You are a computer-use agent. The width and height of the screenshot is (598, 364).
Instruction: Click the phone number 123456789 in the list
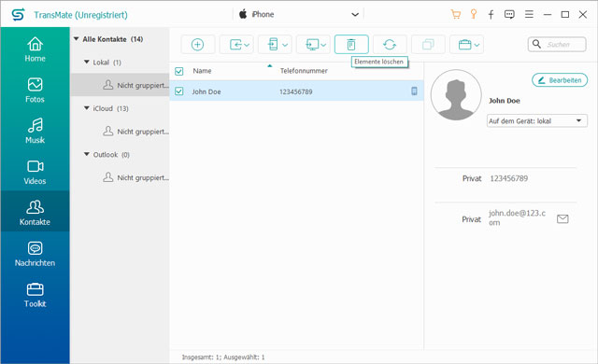tap(296, 91)
